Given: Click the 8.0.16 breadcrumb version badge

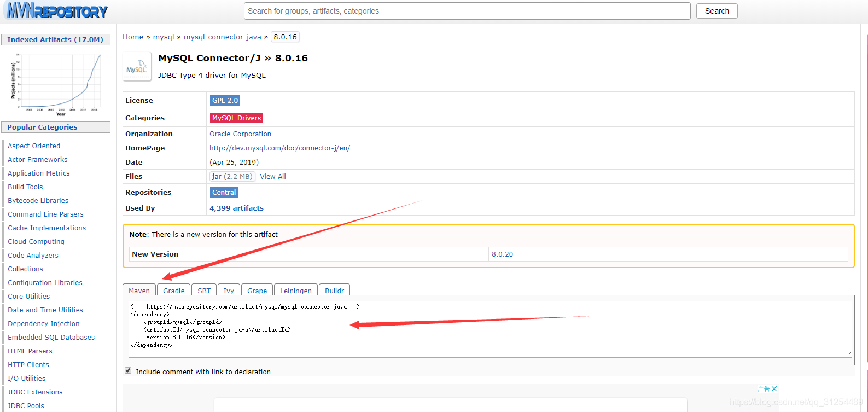Looking at the screenshot, I should tap(286, 37).
